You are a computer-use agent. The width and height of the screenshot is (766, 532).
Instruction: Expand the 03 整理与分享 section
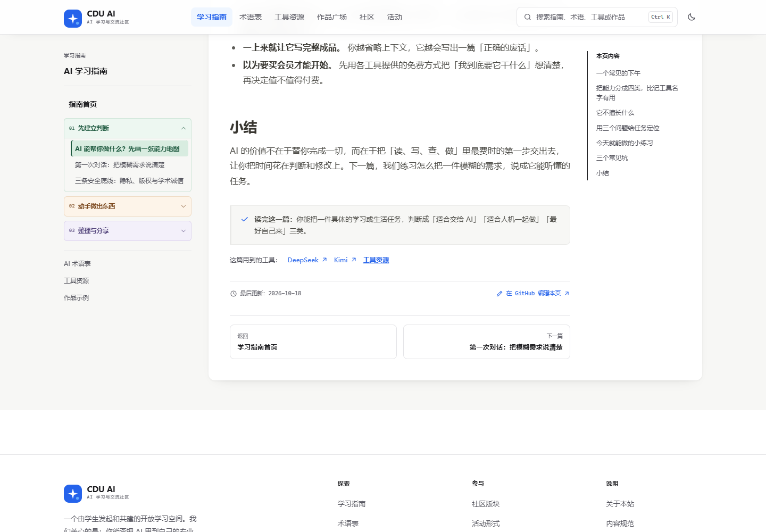coord(128,231)
